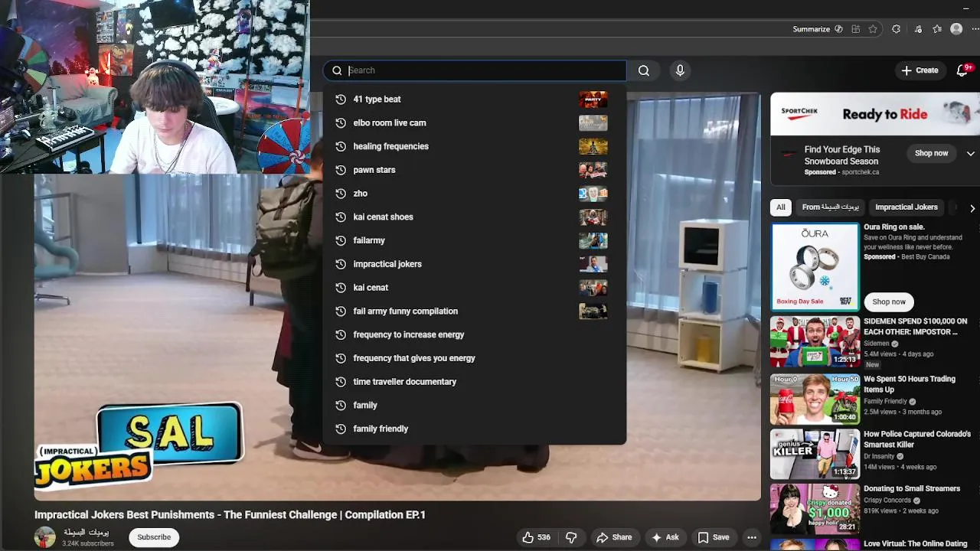Choose 'family' search suggestion

tap(475, 405)
